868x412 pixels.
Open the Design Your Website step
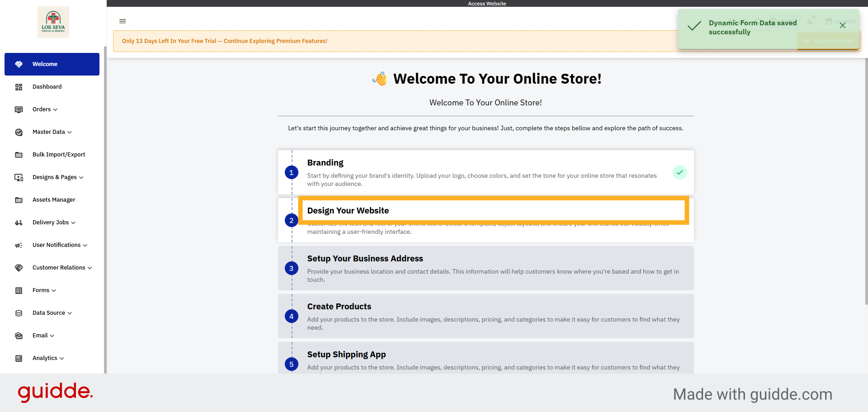pos(493,210)
